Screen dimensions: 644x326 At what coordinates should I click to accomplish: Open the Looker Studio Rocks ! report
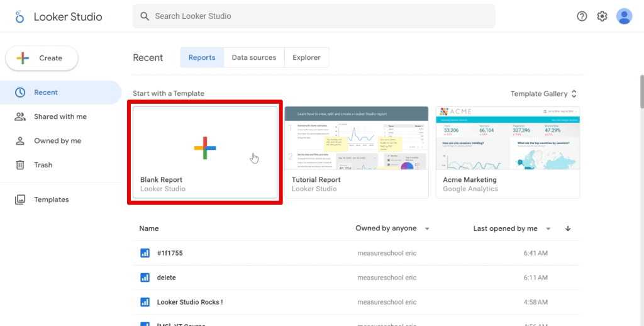(x=190, y=302)
